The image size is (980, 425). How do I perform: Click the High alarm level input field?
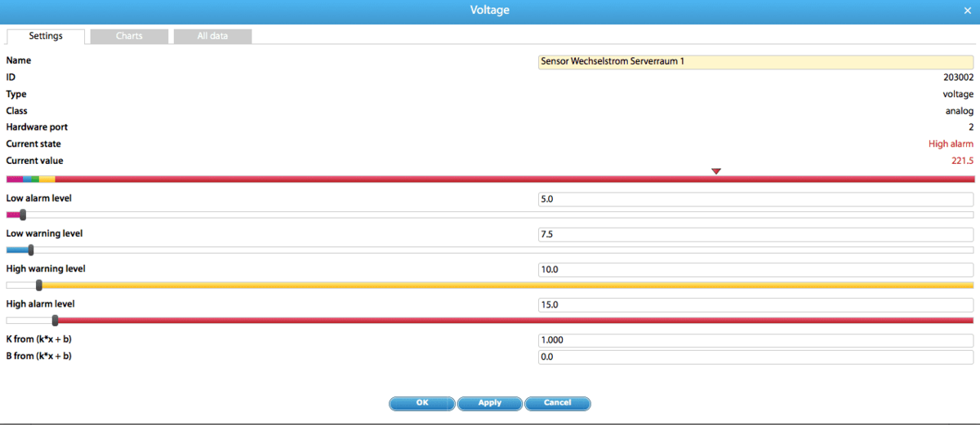(755, 305)
